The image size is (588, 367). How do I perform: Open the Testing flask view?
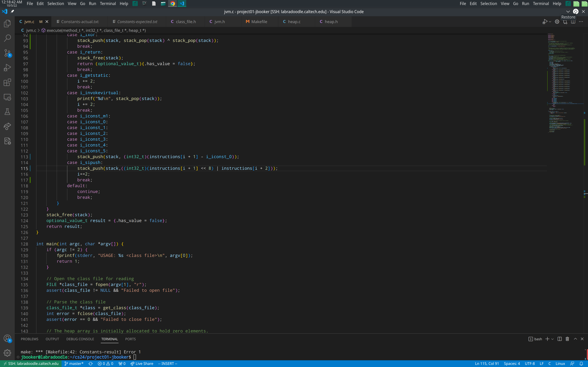click(7, 112)
